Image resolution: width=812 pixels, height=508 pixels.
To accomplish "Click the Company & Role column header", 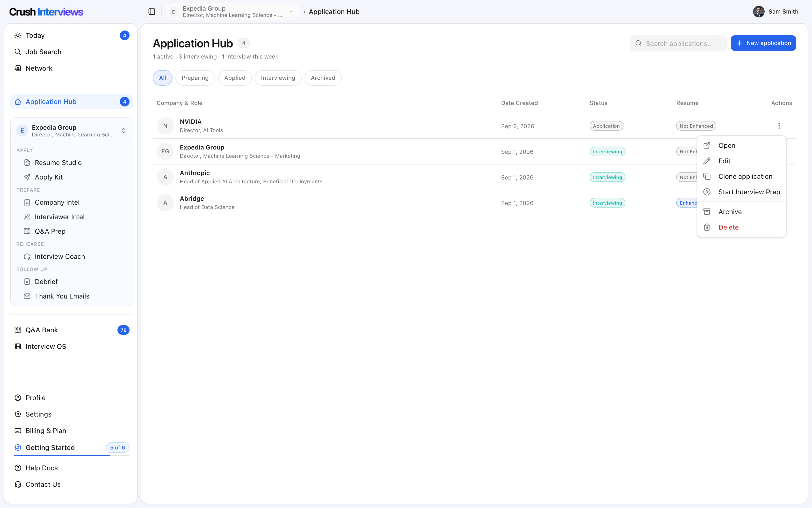I will pos(180,103).
